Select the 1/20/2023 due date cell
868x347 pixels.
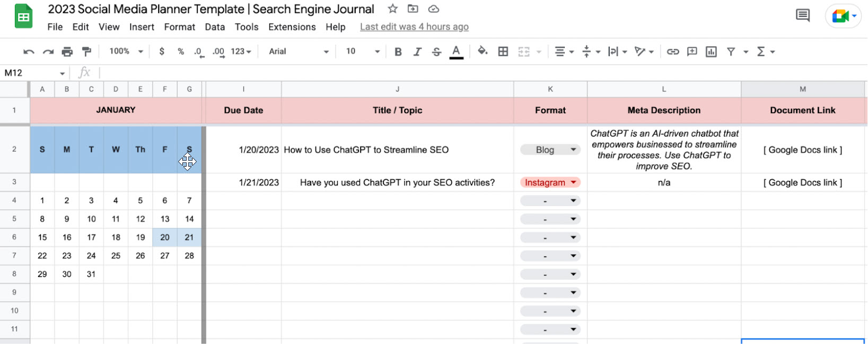[243, 150]
